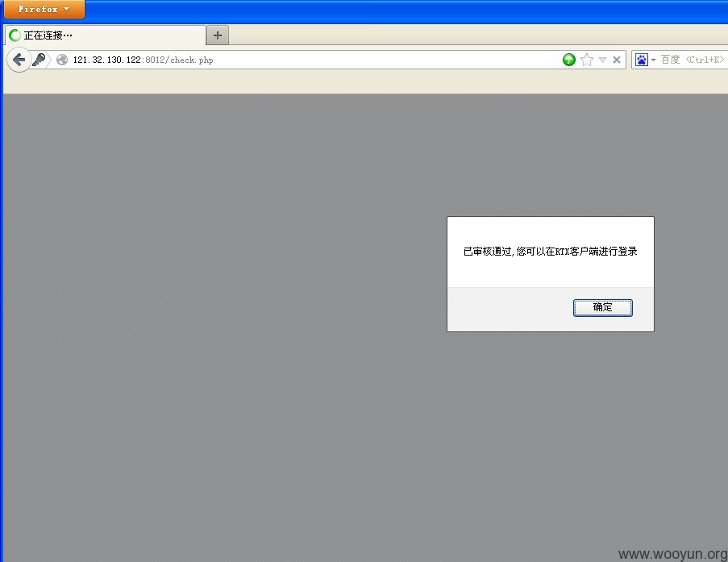Viewport: 728px width, 562px height.
Task: Focus the URL address field
Action: click(x=316, y=60)
